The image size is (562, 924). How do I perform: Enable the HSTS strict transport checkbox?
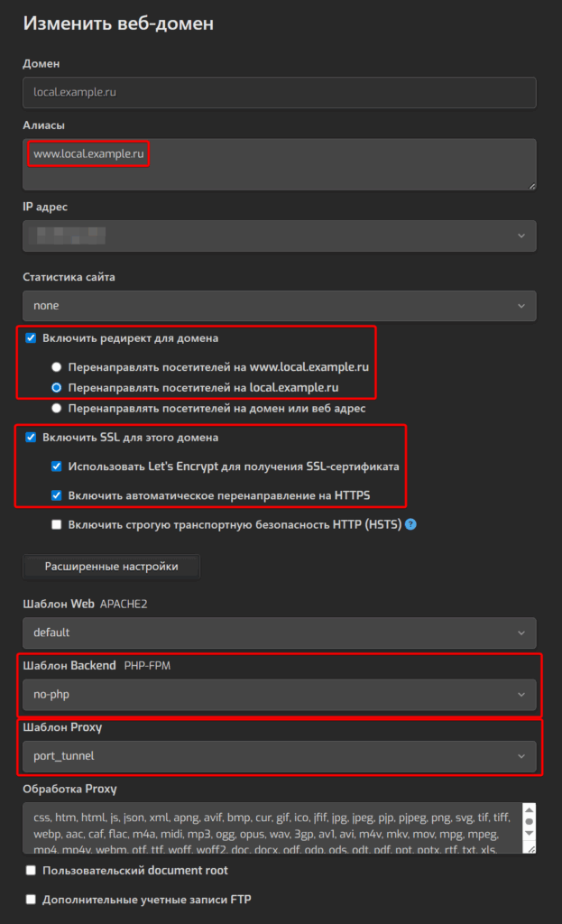click(x=57, y=524)
